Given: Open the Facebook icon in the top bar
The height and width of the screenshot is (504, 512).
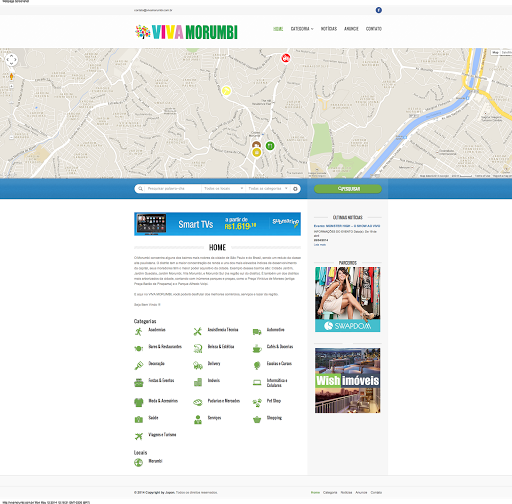Looking at the screenshot, I should (379, 10).
